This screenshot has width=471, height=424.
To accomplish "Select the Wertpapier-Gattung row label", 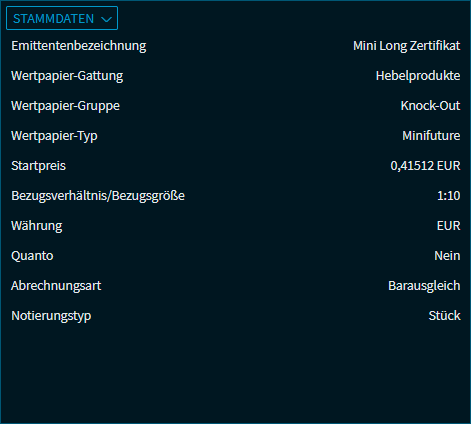I will pos(67,76).
